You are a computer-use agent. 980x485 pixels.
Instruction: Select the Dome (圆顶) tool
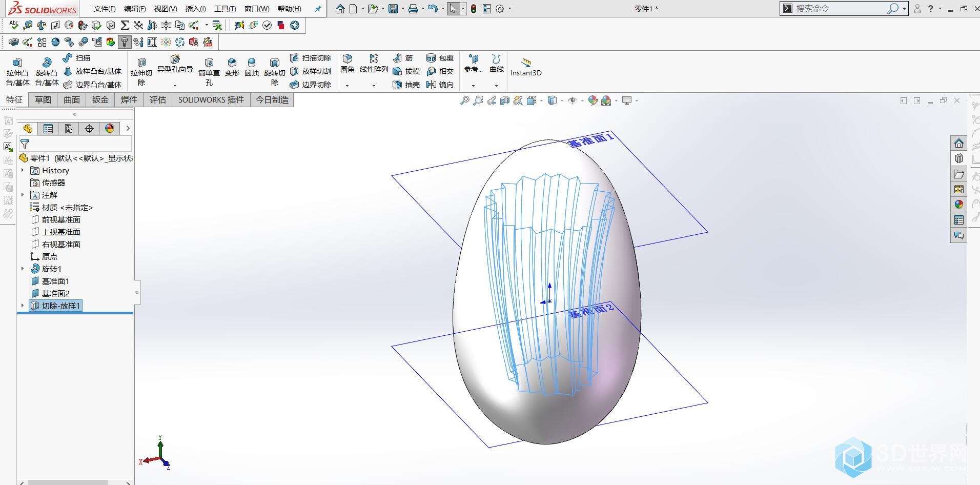[252, 67]
